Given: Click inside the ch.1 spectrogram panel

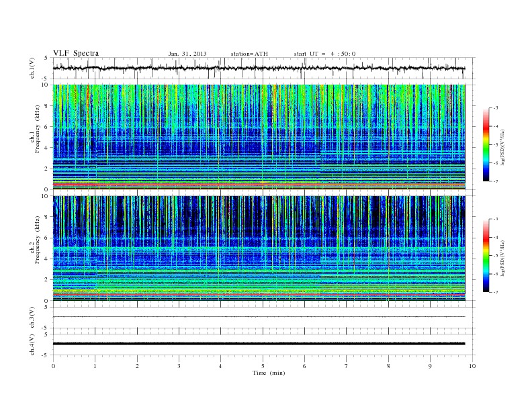Looking at the screenshot, I should [x=259, y=137].
